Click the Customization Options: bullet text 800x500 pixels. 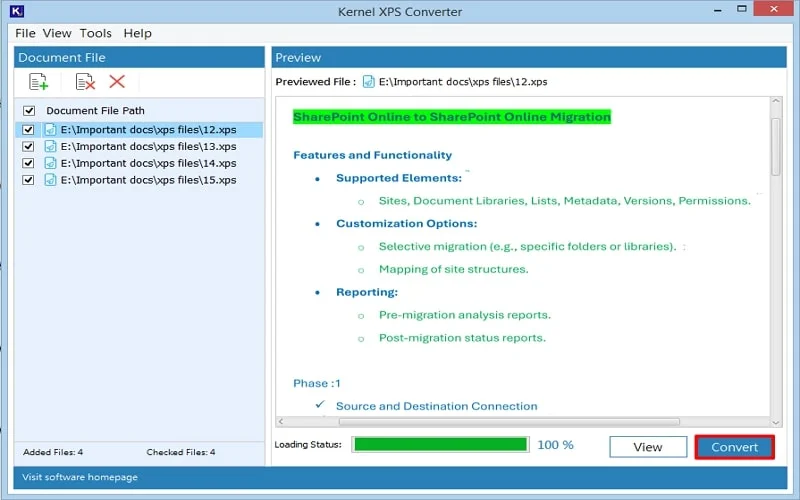click(x=406, y=223)
